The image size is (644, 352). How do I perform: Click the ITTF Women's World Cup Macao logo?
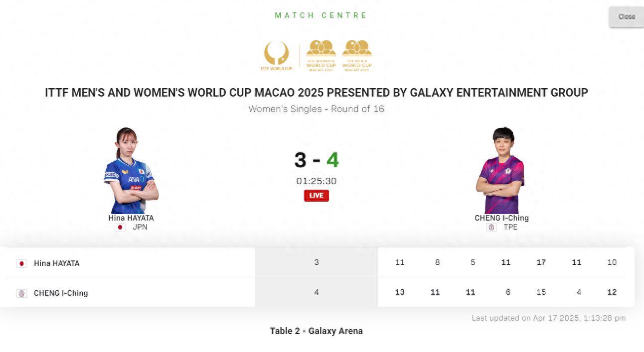[321, 56]
